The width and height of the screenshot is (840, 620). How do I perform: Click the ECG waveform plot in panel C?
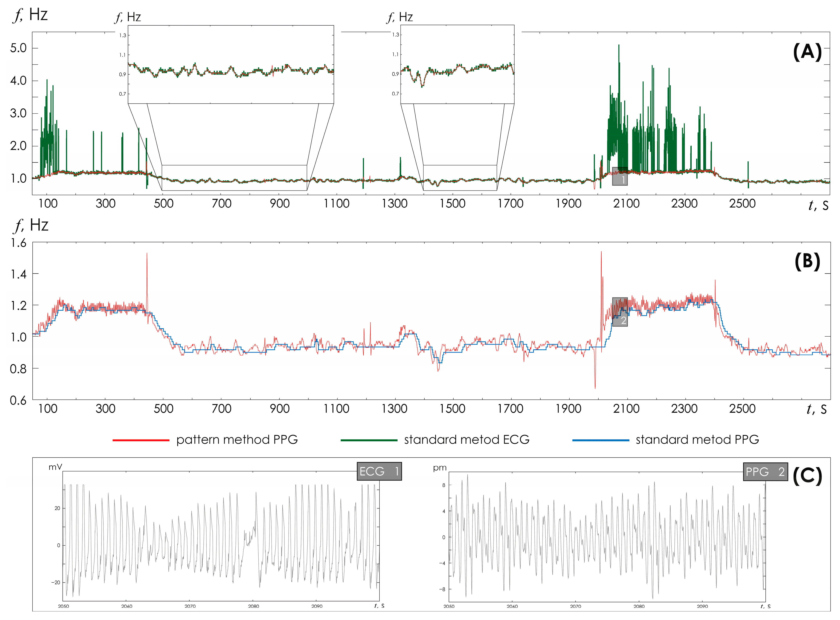pos(221,537)
